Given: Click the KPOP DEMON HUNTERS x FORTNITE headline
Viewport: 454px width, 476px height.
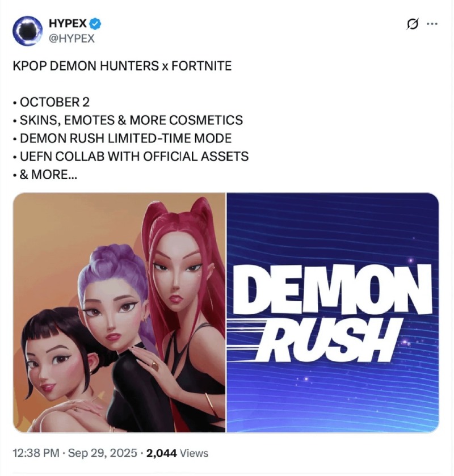Looking at the screenshot, I should 122,66.
